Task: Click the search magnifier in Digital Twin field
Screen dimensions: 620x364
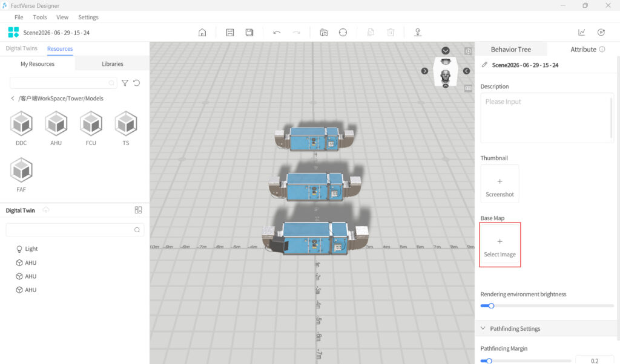Action: point(137,230)
